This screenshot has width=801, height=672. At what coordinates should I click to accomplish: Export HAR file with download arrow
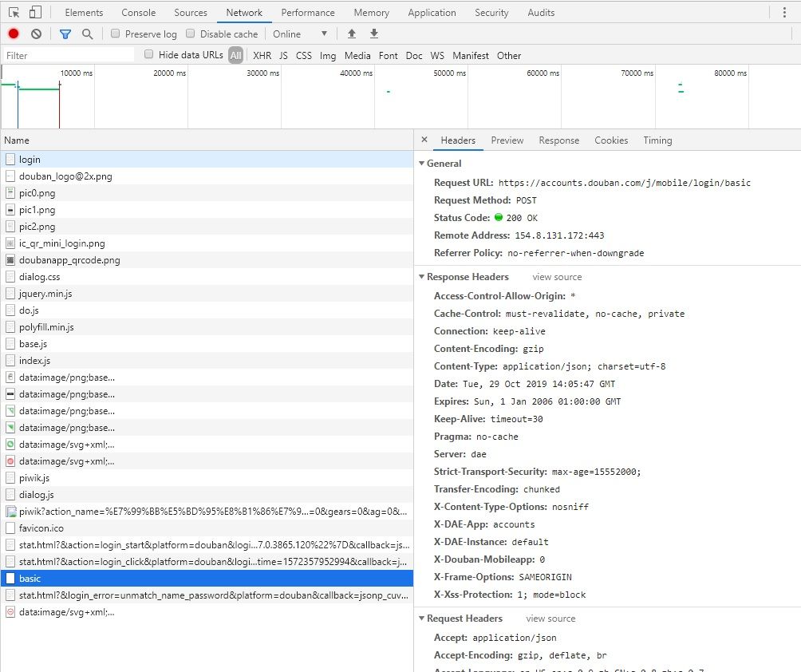pyautogui.click(x=374, y=34)
